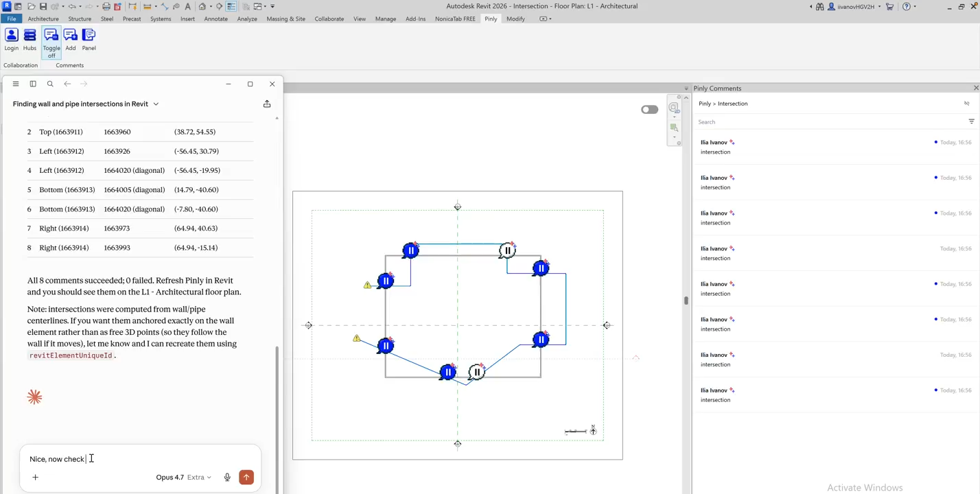Click the zoom region icon in navigation bar

point(674,128)
